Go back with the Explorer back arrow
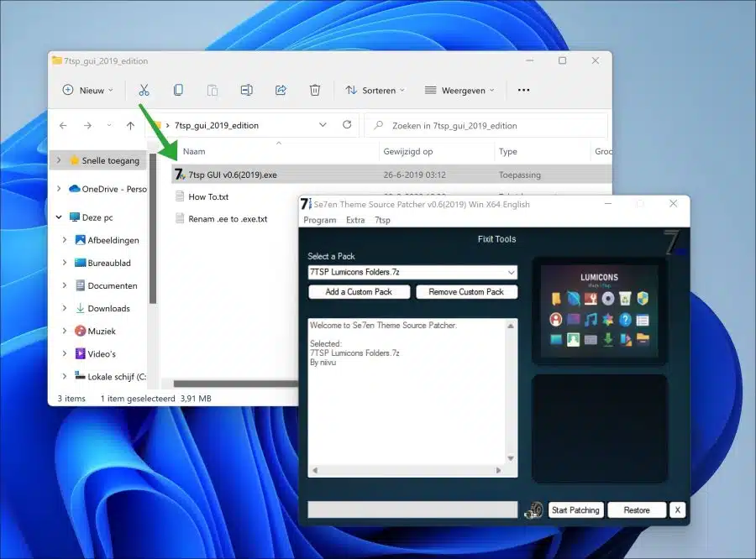The height and width of the screenshot is (559, 756). point(63,125)
